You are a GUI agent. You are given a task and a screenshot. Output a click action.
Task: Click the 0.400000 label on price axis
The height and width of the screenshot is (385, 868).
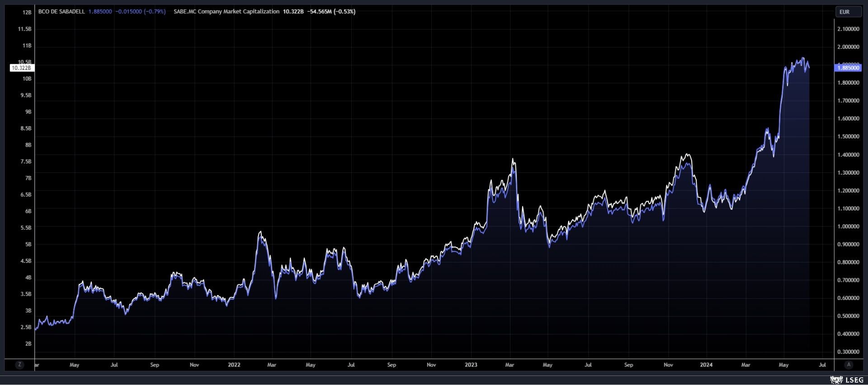[848, 334]
